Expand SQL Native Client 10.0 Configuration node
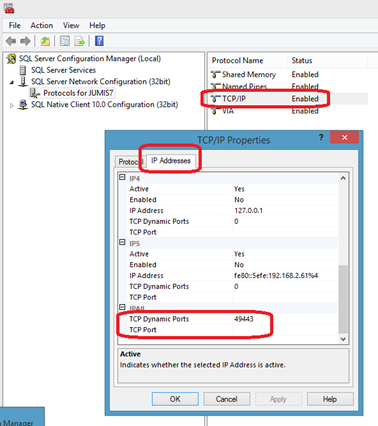 [12, 105]
